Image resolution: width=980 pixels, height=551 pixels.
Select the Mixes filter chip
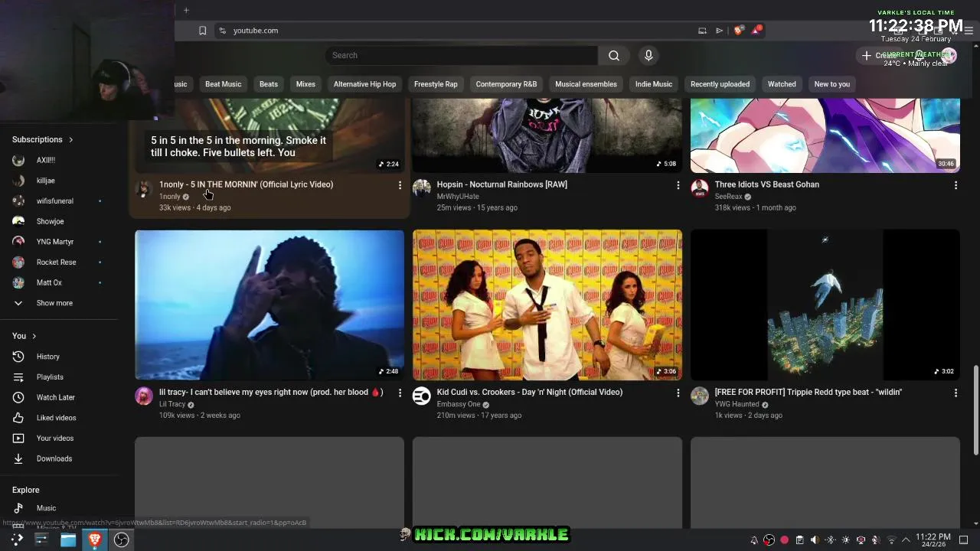305,84
